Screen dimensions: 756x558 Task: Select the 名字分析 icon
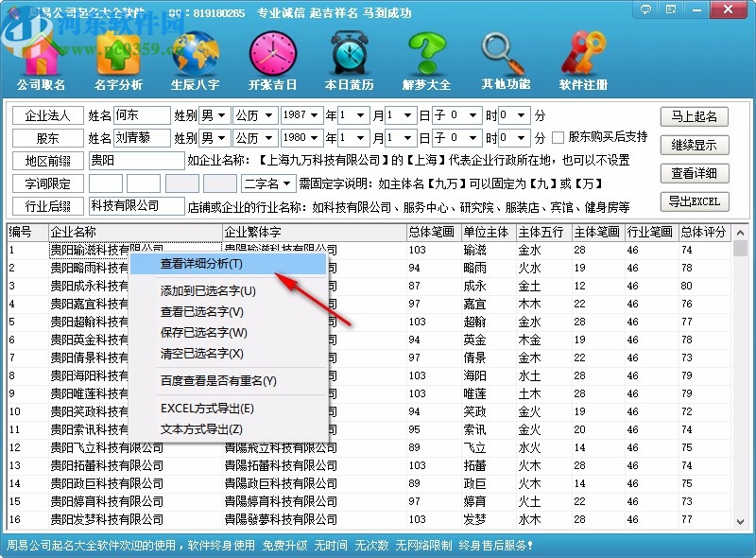117,57
